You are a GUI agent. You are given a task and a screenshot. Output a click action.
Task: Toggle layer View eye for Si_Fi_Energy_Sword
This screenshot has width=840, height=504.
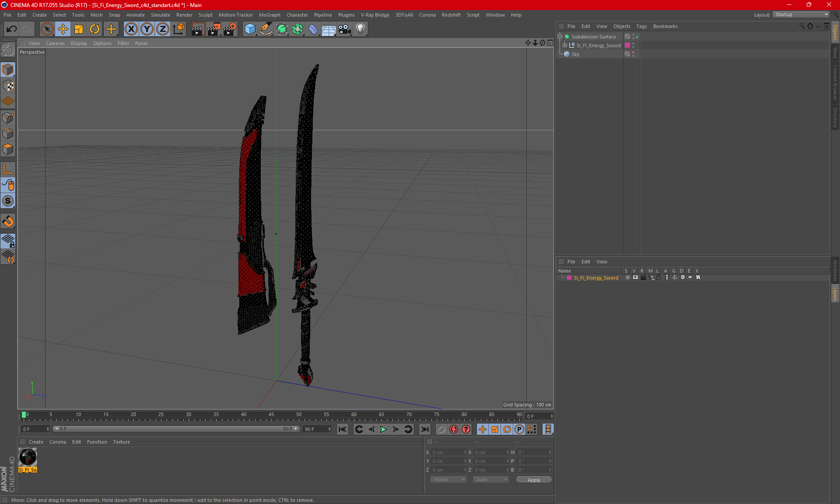(635, 277)
